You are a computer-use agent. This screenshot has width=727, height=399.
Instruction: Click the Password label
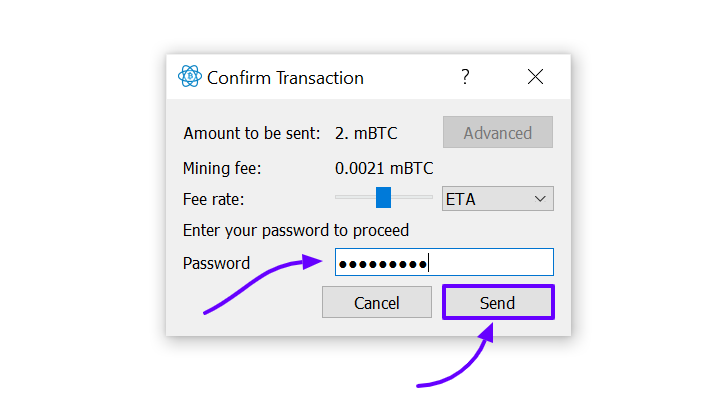pyautogui.click(x=216, y=263)
